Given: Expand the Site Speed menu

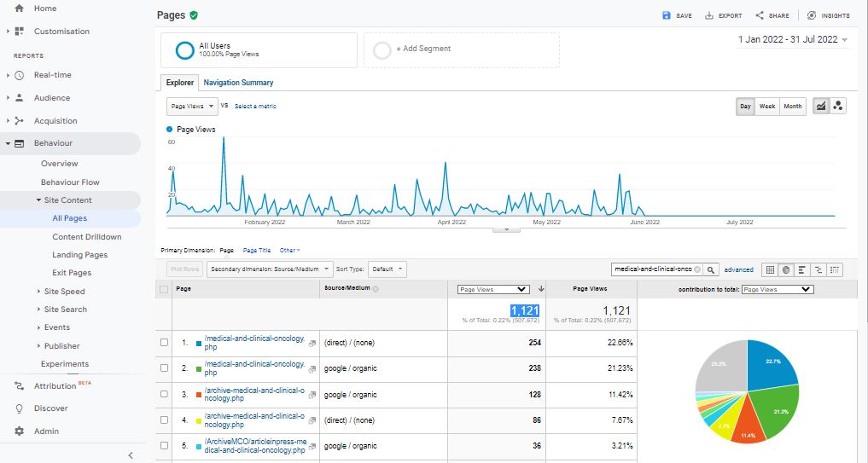Looking at the screenshot, I should (64, 292).
